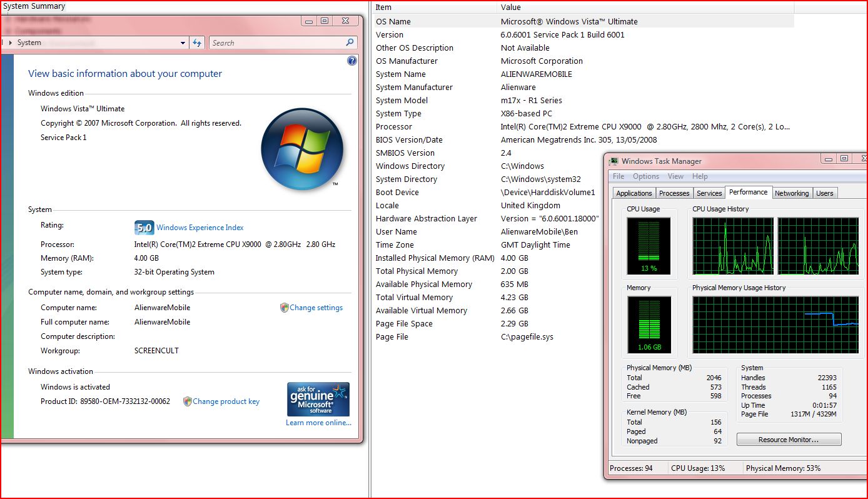Select the Boot Device row
The image size is (868, 499).
(488, 192)
